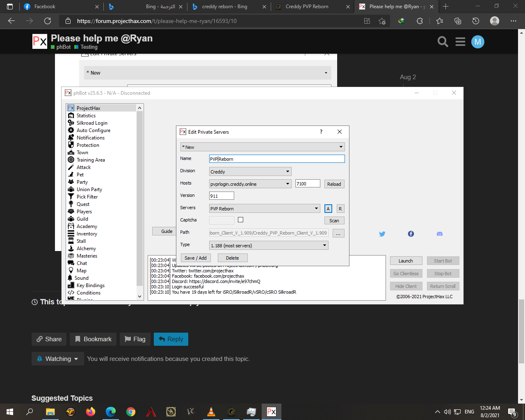This screenshot has width=525, height=420.
Task: Open the Type 1.188 dropdown
Action: (x=269, y=245)
